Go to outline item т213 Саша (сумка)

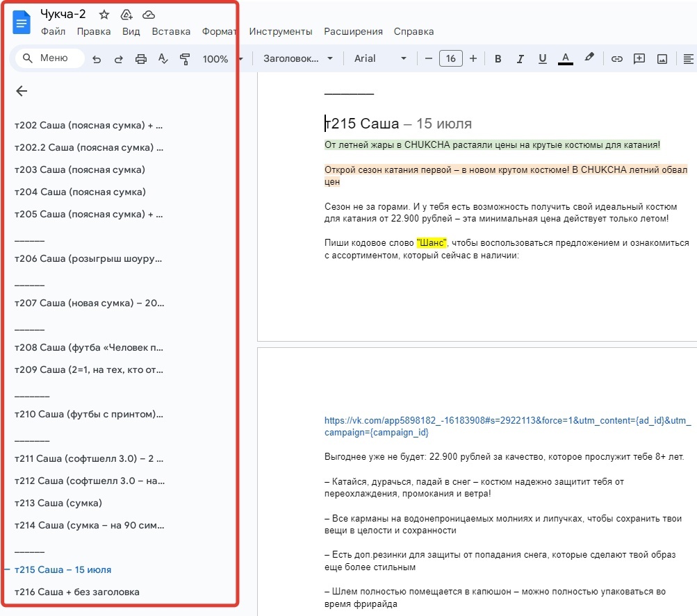click(x=58, y=503)
